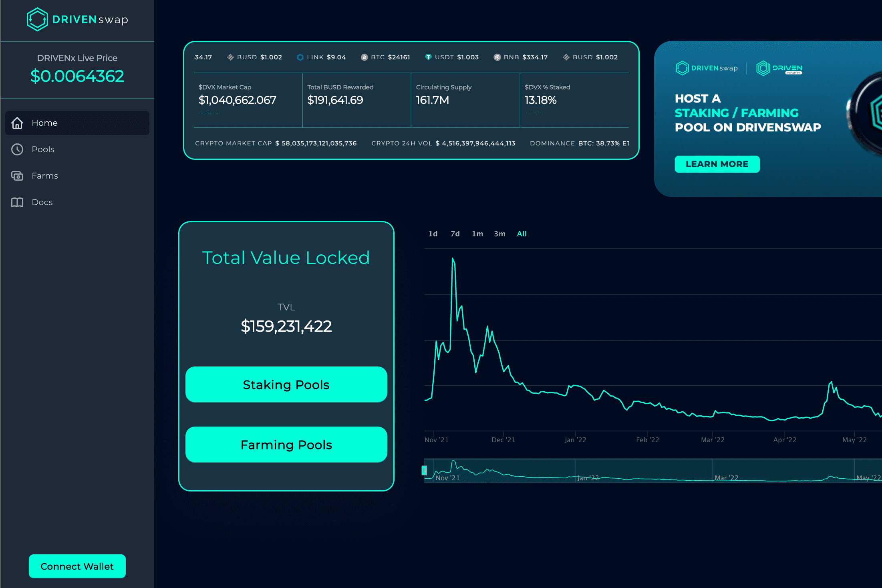Click the Total Value Locked heading

tap(286, 258)
